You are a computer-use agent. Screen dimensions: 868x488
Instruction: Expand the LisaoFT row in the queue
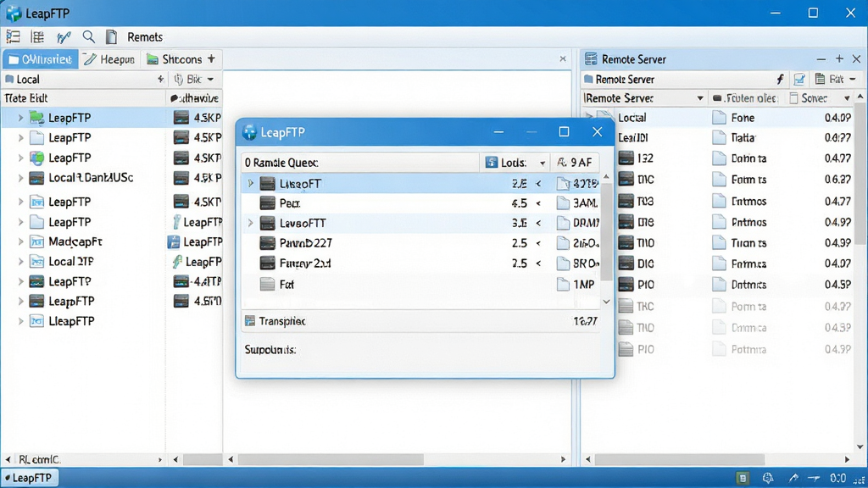tap(250, 183)
